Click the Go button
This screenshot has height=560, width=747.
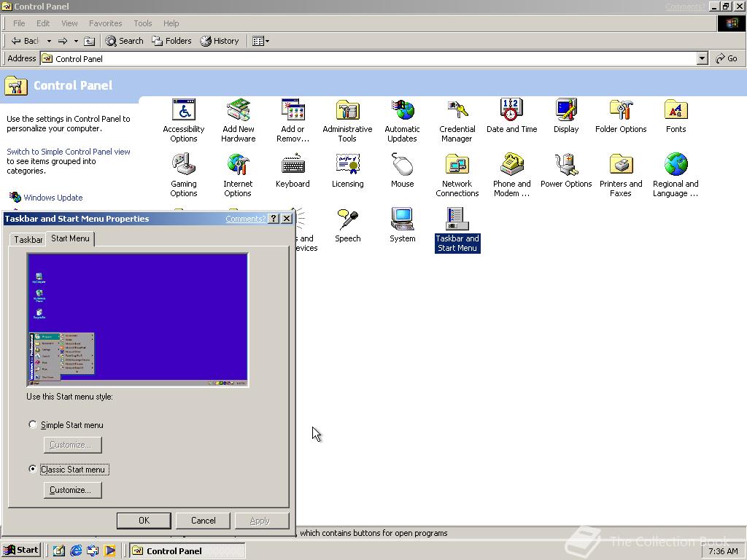(x=727, y=58)
